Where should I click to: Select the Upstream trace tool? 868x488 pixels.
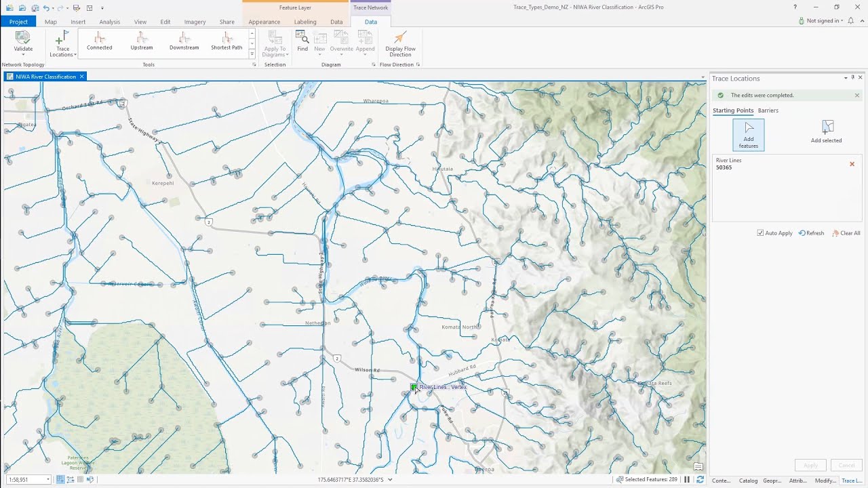pyautogui.click(x=142, y=41)
